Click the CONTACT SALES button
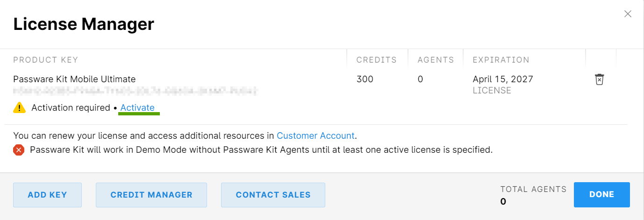 pos(273,195)
